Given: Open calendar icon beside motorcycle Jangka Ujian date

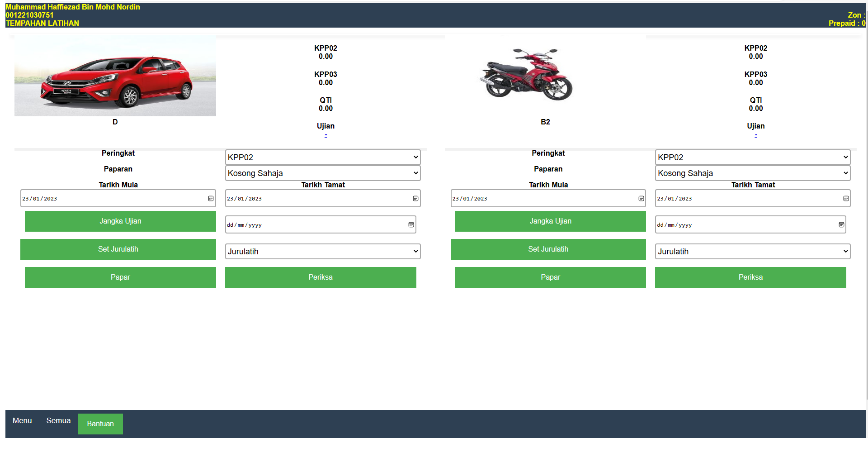Looking at the screenshot, I should (841, 225).
